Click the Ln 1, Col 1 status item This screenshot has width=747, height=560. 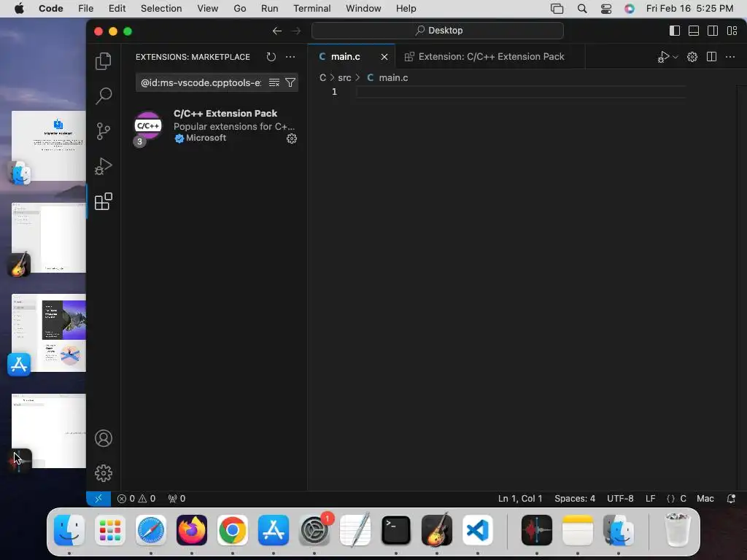click(519, 499)
